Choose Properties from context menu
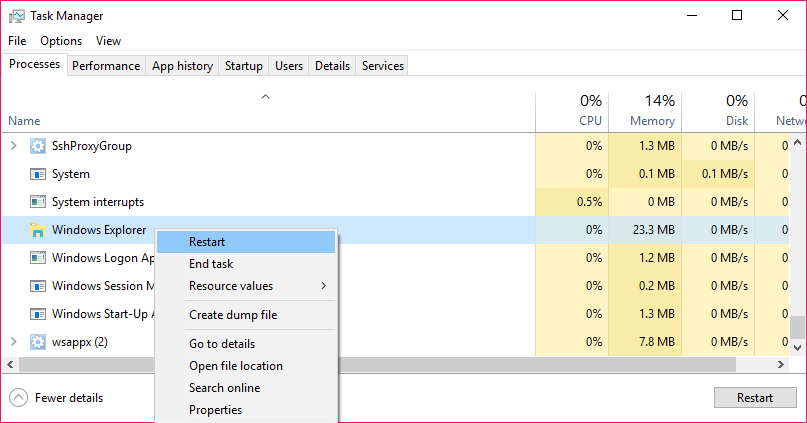 click(x=246, y=410)
